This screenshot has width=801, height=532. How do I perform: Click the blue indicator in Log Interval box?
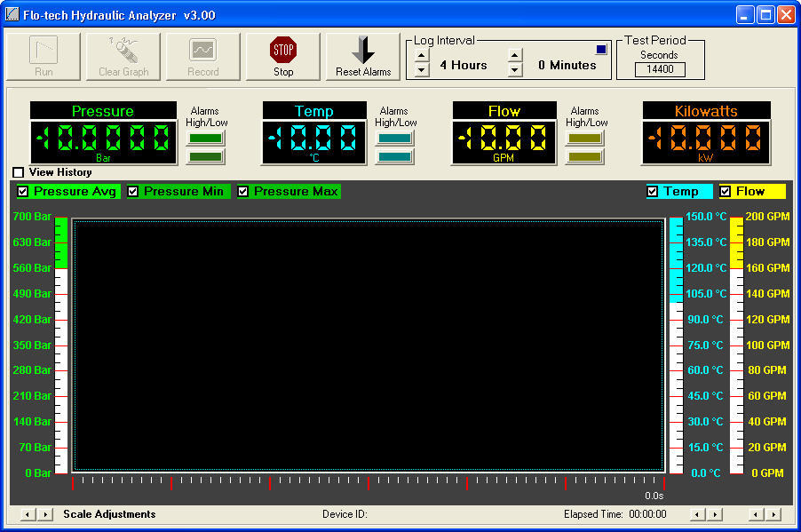point(601,48)
